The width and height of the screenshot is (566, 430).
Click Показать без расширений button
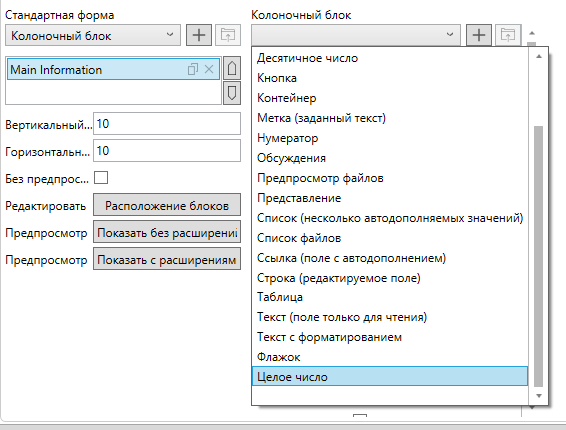[x=167, y=232]
